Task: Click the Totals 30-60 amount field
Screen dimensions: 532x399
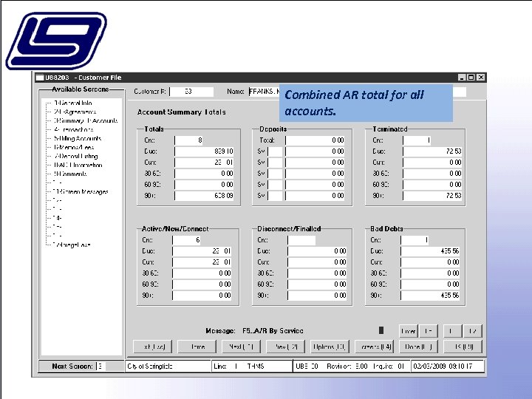Action: (204, 174)
